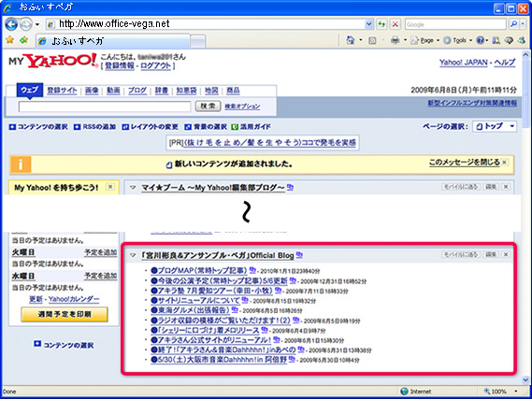Select the 動画 search tab
The height and width of the screenshot is (399, 532).
tap(113, 91)
